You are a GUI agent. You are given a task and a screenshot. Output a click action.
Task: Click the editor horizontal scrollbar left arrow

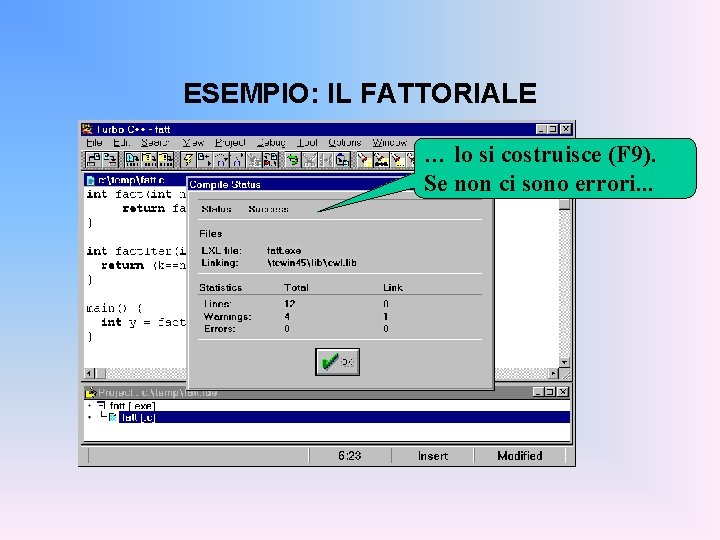click(90, 373)
